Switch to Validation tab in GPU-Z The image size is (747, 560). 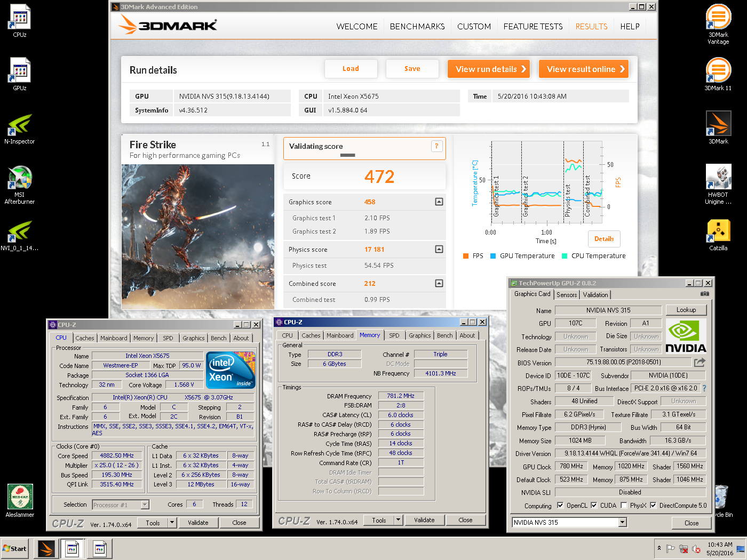click(x=595, y=295)
